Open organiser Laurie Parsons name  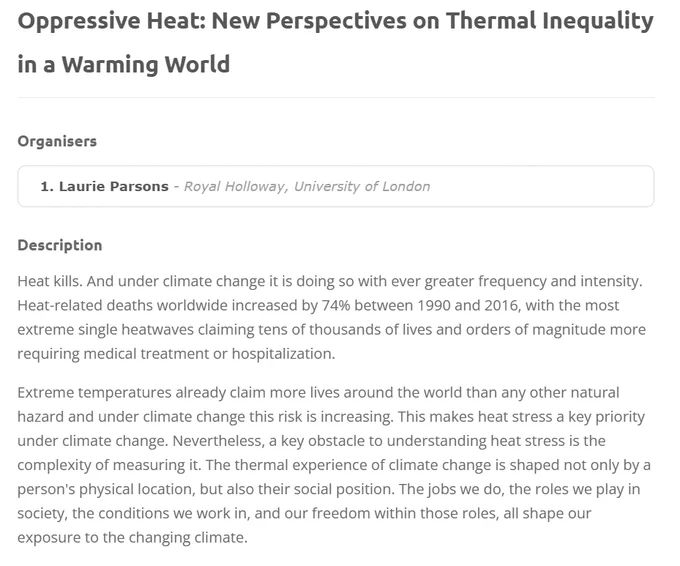tap(114, 186)
